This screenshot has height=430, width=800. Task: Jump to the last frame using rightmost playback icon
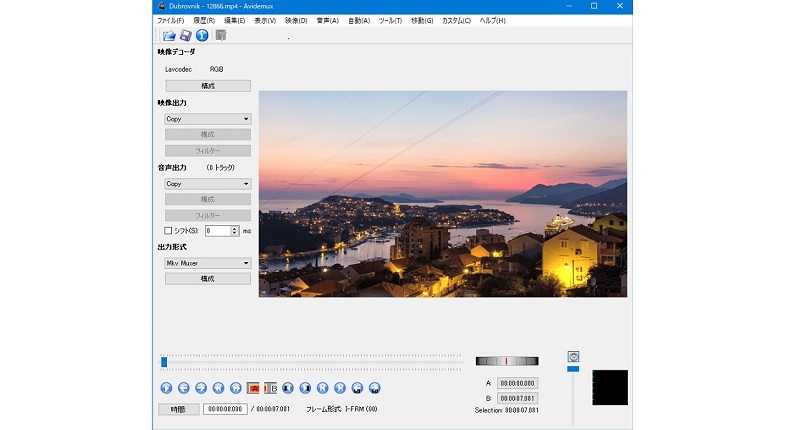(x=374, y=388)
